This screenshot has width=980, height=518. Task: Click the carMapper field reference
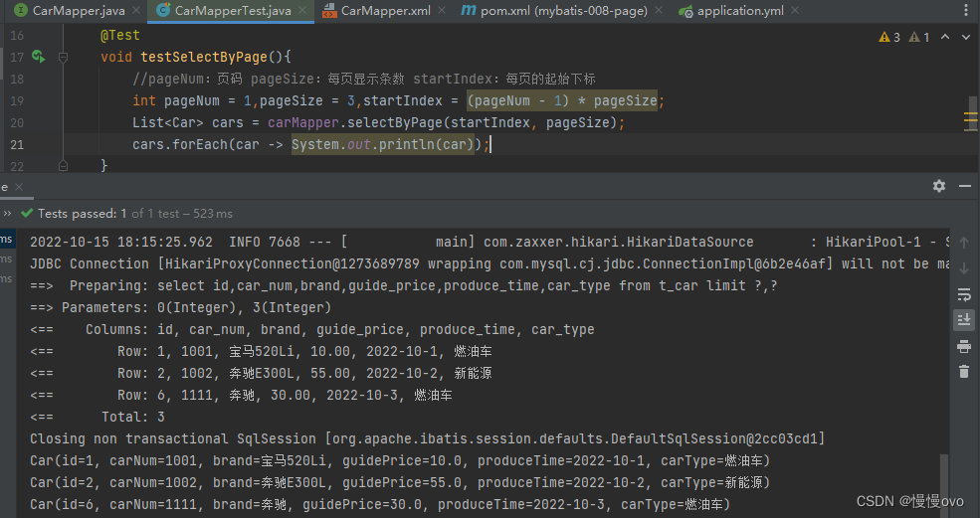point(303,122)
